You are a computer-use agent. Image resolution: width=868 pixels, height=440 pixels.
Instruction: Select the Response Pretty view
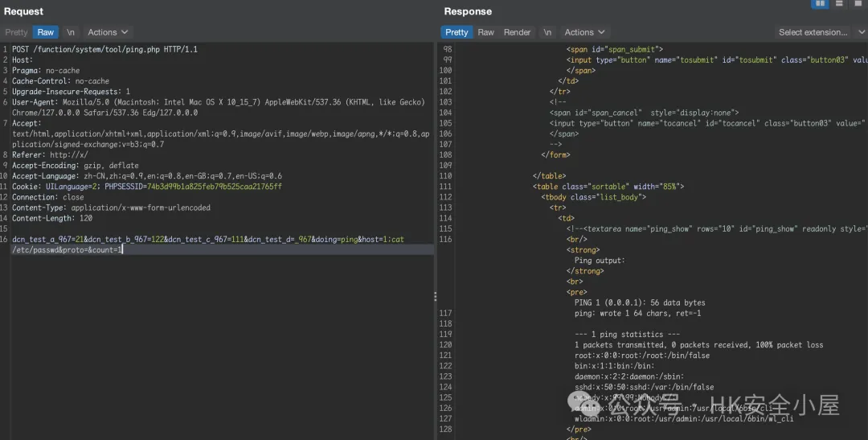[457, 32]
